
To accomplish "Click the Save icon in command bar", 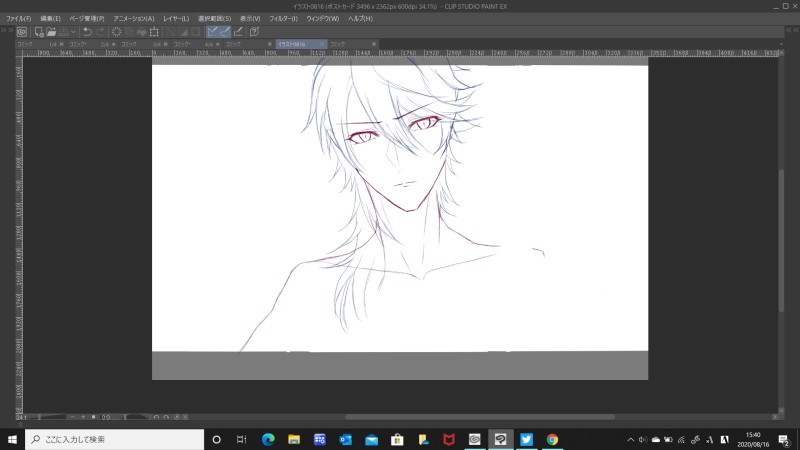I will 64,32.
